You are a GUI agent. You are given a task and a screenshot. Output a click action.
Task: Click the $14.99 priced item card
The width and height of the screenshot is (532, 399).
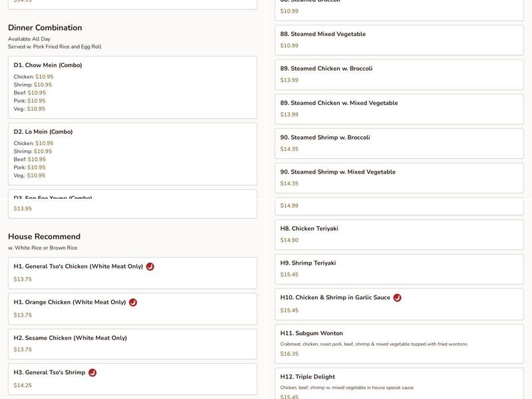click(399, 206)
